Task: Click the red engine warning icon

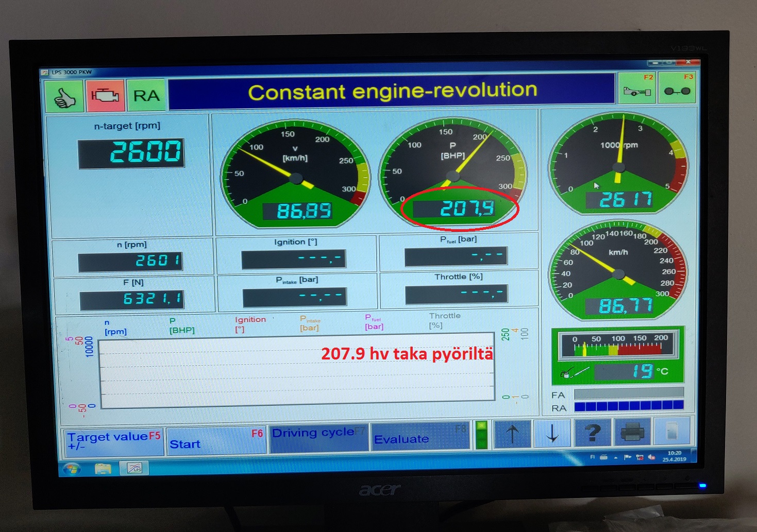Action: coord(105,96)
